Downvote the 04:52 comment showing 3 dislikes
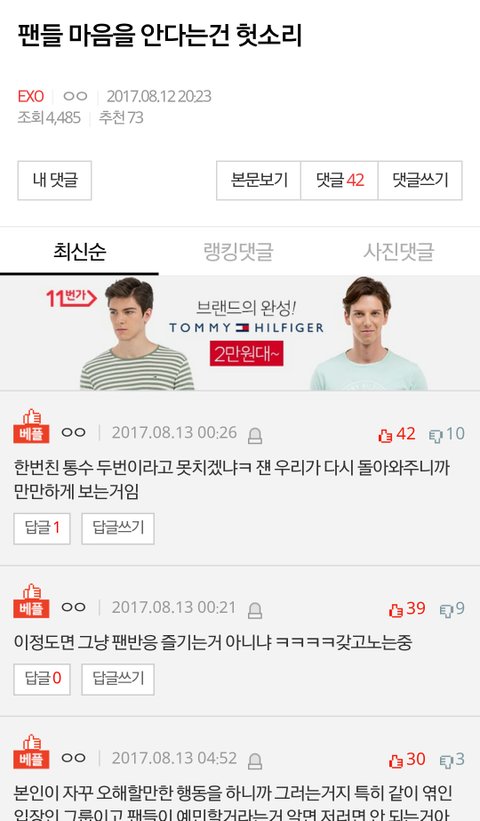The width and height of the screenshot is (480, 821). pos(452,760)
